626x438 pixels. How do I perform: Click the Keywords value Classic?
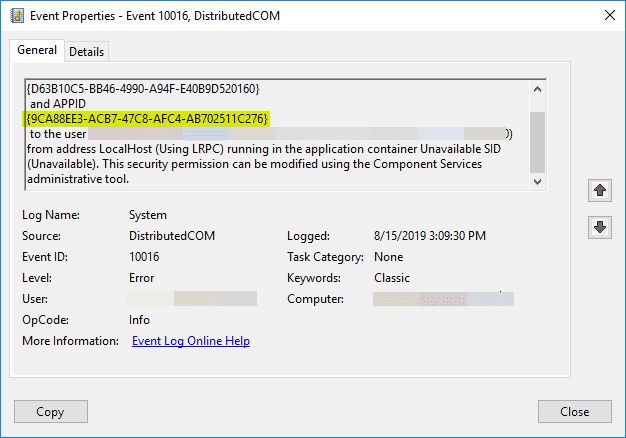[x=392, y=278]
